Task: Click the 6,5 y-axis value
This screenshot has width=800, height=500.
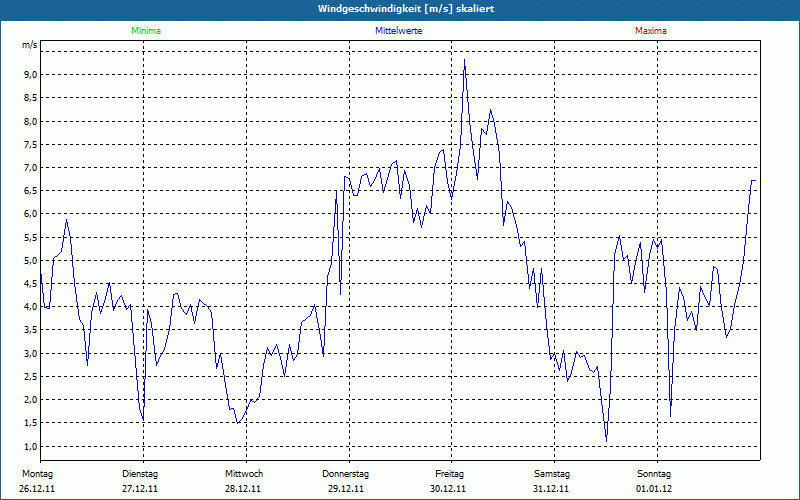Action: [31, 190]
